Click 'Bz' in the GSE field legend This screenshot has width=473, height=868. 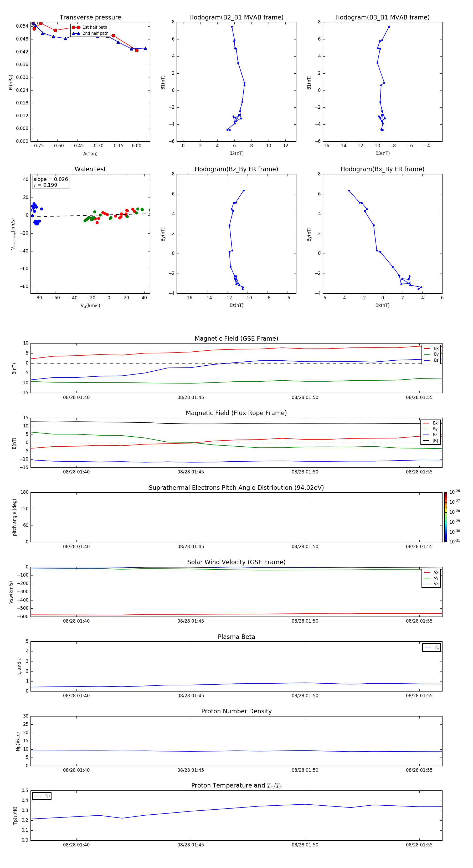click(x=436, y=360)
